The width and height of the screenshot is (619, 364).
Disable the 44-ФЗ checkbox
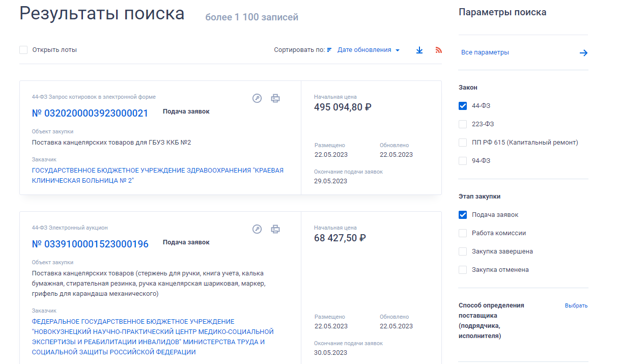(x=463, y=106)
